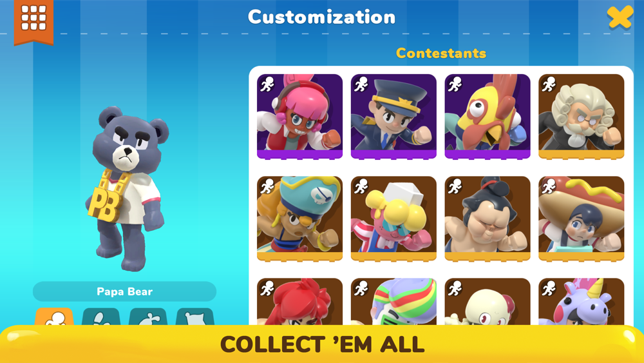Open the footprint category tab
Screen dimensions: 644x363
point(101,317)
